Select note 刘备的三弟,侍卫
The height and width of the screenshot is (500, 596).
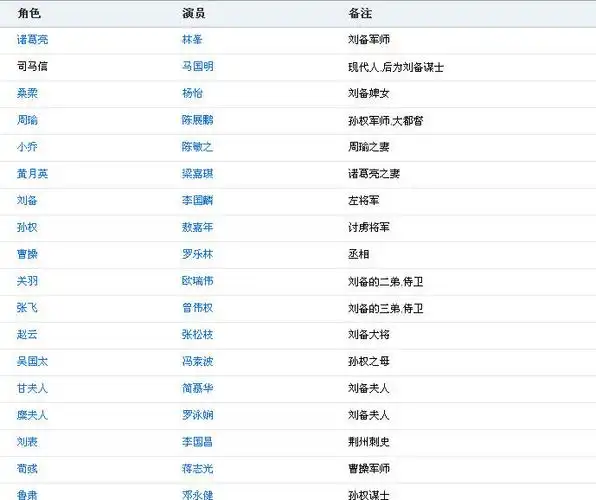click(385, 308)
